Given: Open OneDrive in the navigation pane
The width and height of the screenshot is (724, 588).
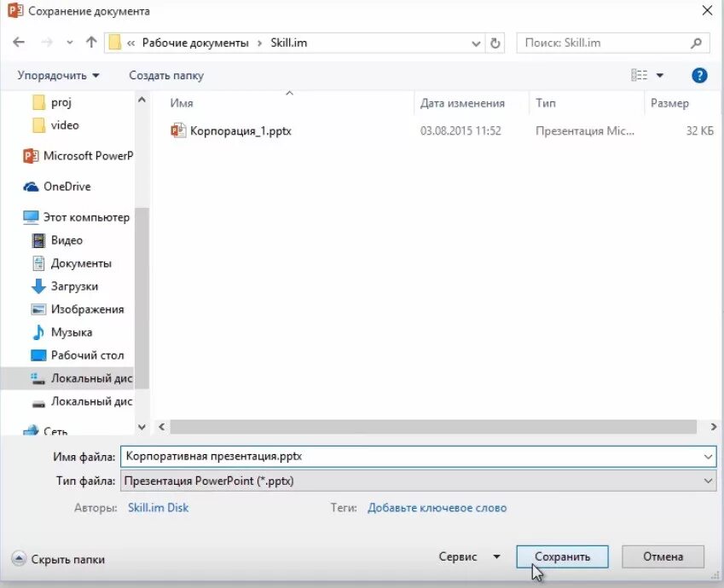Looking at the screenshot, I should click(x=57, y=187).
